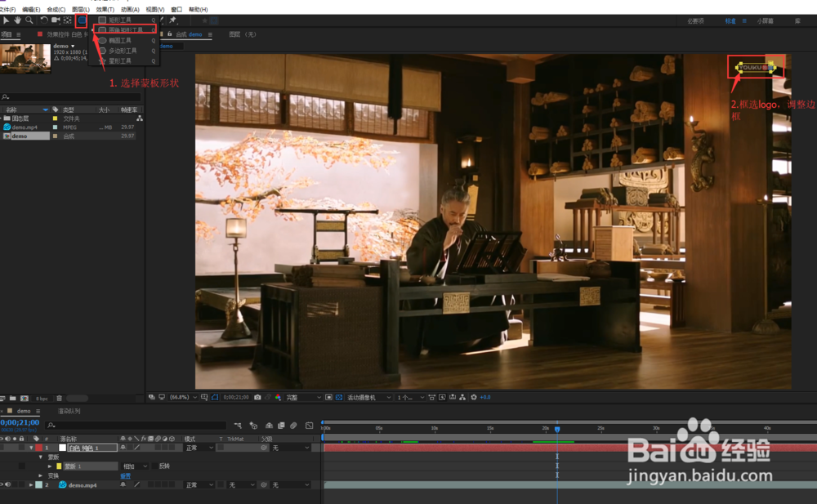Toggle lock switch on 白色 纯色 1 layer
This screenshot has width=817, height=504.
(22, 448)
